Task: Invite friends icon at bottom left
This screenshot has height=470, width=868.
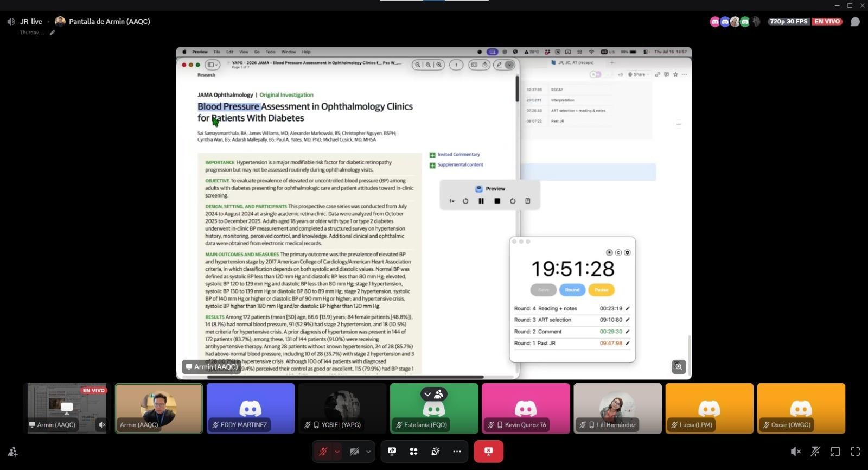Action: tap(13, 452)
